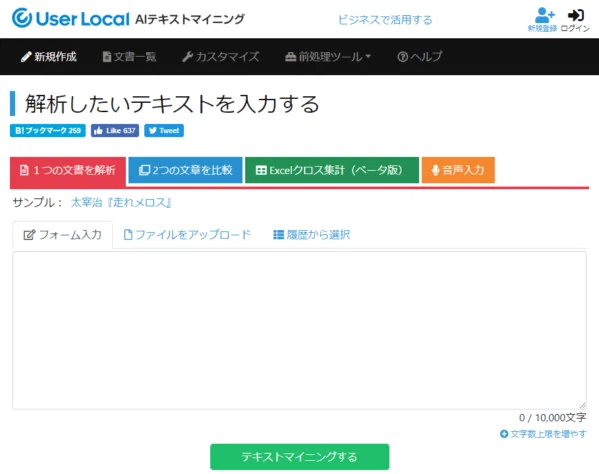This screenshot has width=599, height=474.
Task: Open ヘルプ menu item
Action: click(x=419, y=57)
